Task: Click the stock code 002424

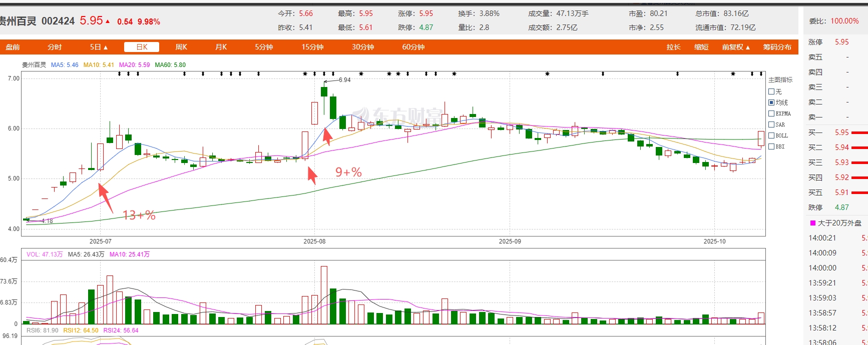Action: [58, 21]
